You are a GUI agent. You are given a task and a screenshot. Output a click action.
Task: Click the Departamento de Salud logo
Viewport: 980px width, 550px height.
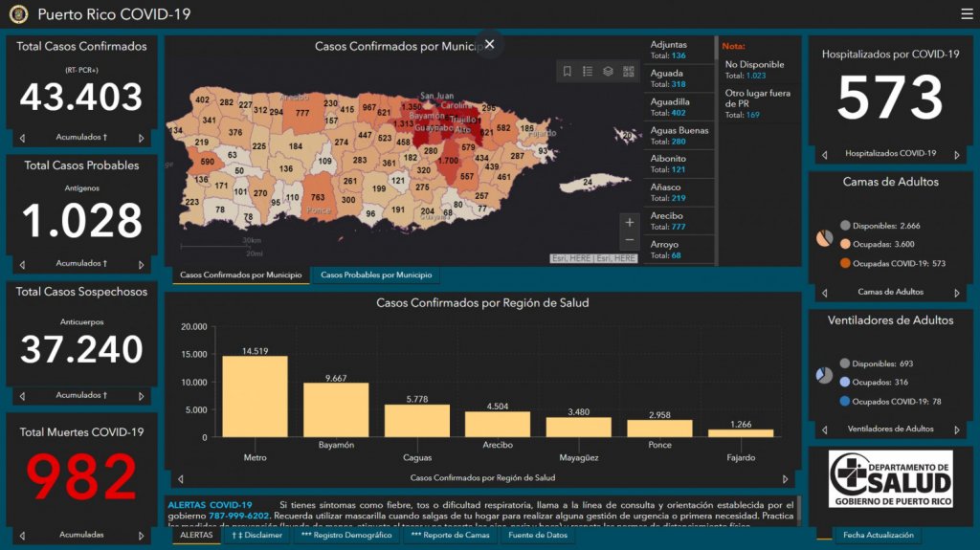(890, 479)
